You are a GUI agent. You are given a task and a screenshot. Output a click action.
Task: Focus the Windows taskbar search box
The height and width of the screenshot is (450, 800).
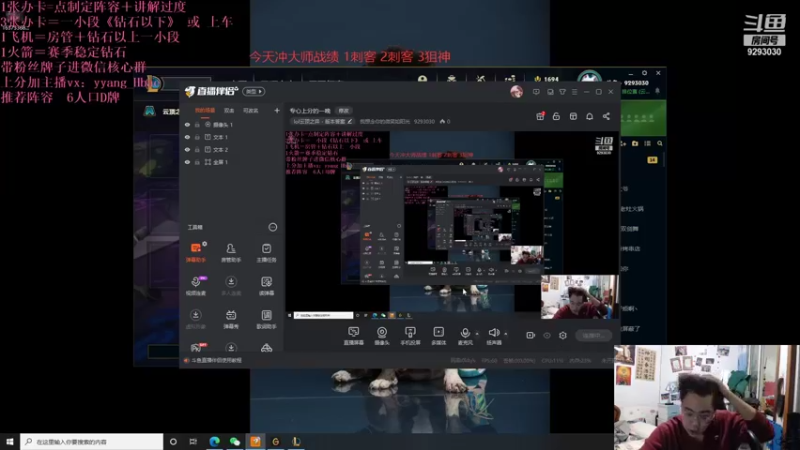coord(91,441)
